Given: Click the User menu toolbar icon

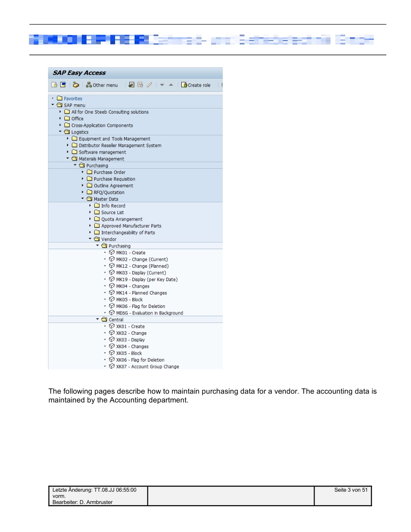Looking at the screenshot, I should coord(55,85).
